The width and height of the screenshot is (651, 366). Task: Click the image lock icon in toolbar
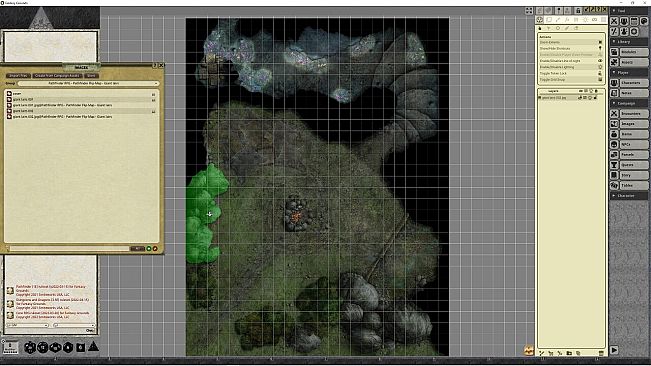[x=578, y=10]
